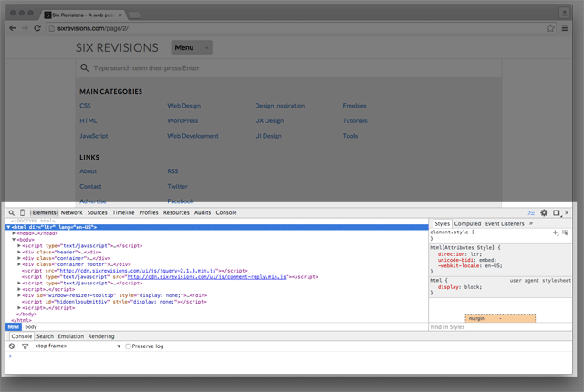Open the Computed styles tab
The height and width of the screenshot is (392, 584).
coord(467,223)
